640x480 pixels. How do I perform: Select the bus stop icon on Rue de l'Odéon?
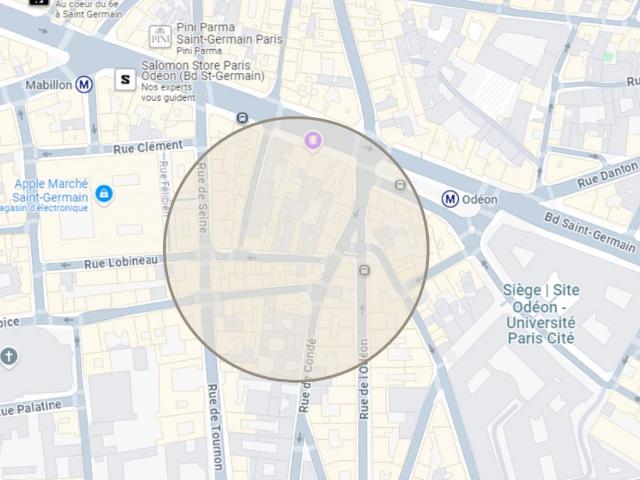(364, 270)
